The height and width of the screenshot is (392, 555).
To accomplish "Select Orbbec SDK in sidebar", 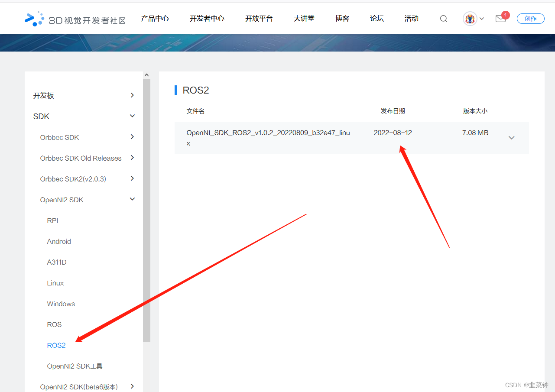I will pos(60,137).
